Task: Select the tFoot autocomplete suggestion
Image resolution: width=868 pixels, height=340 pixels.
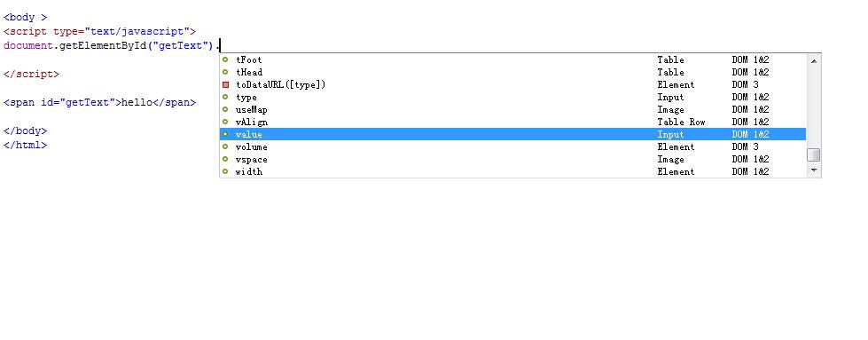Action: [x=512, y=59]
